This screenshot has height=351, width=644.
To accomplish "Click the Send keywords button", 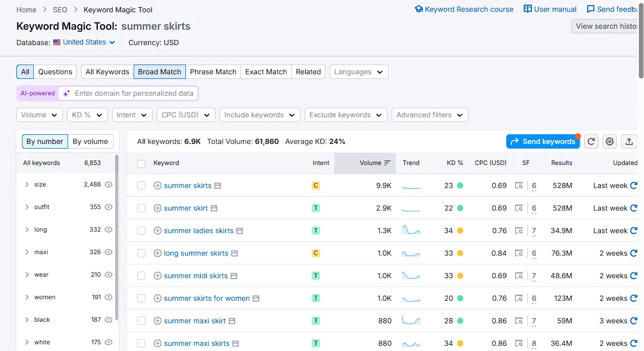I will tap(543, 141).
